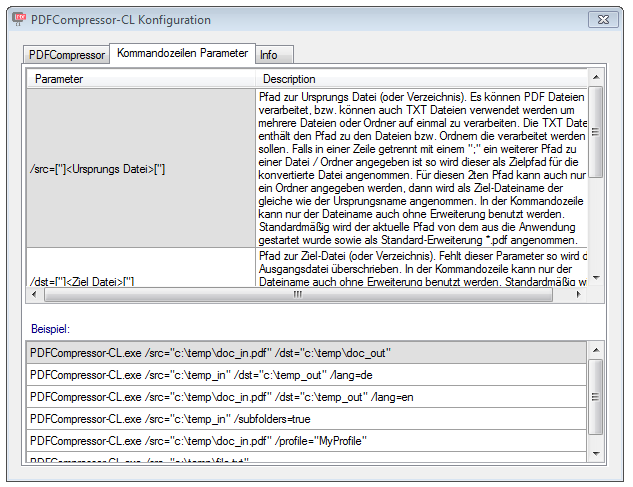The width and height of the screenshot is (633, 487).
Task: Click the down arrow of examples list scrollbar
Action: (595, 454)
